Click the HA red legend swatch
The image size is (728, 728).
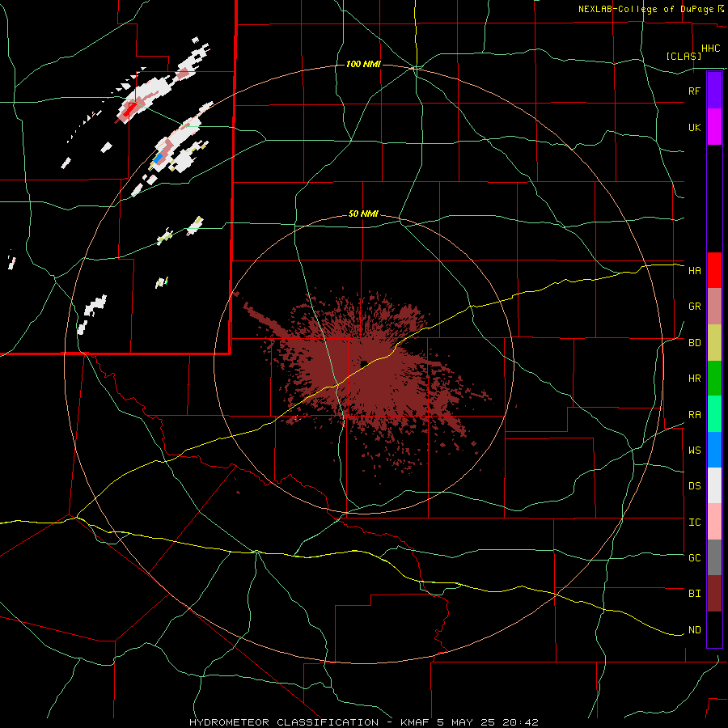(x=714, y=270)
